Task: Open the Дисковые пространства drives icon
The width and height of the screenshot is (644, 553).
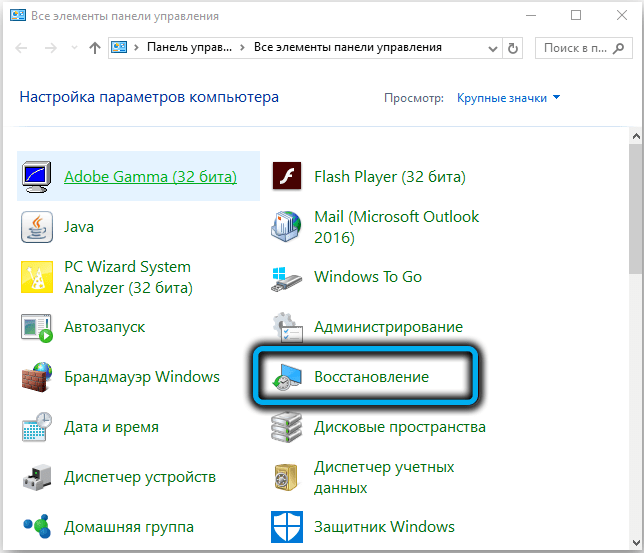Action: tap(287, 427)
